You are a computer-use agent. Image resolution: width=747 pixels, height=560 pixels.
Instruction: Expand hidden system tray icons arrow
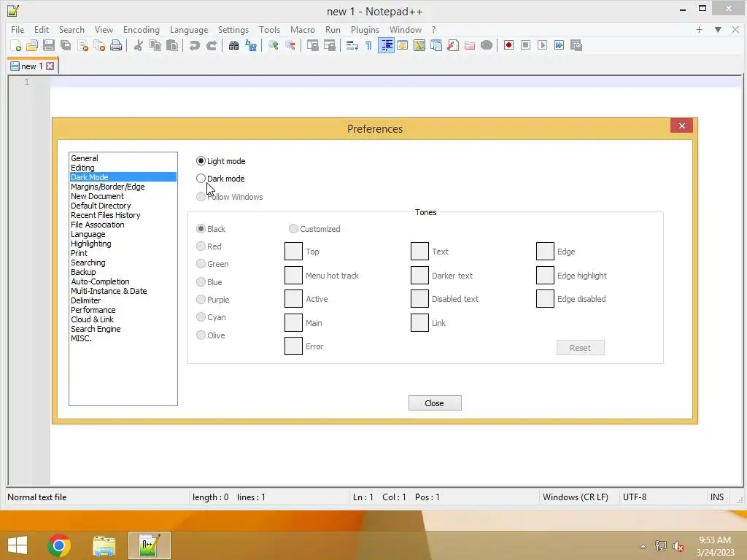643,546
